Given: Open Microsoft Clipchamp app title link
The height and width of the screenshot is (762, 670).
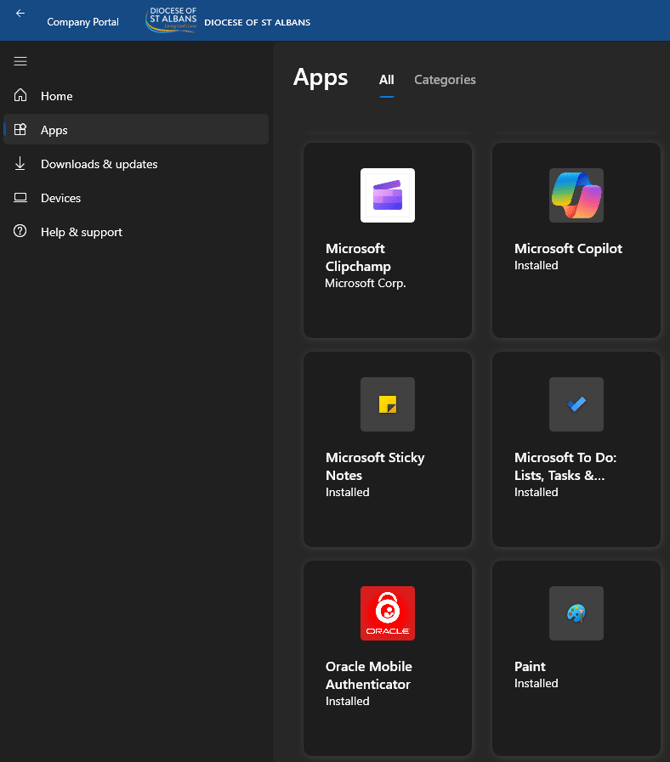Looking at the screenshot, I should [x=358, y=257].
